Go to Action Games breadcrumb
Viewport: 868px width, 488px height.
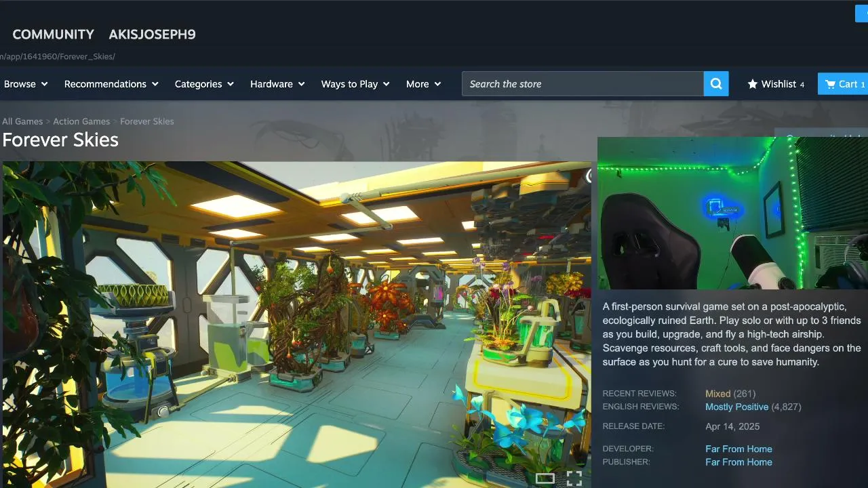point(81,121)
